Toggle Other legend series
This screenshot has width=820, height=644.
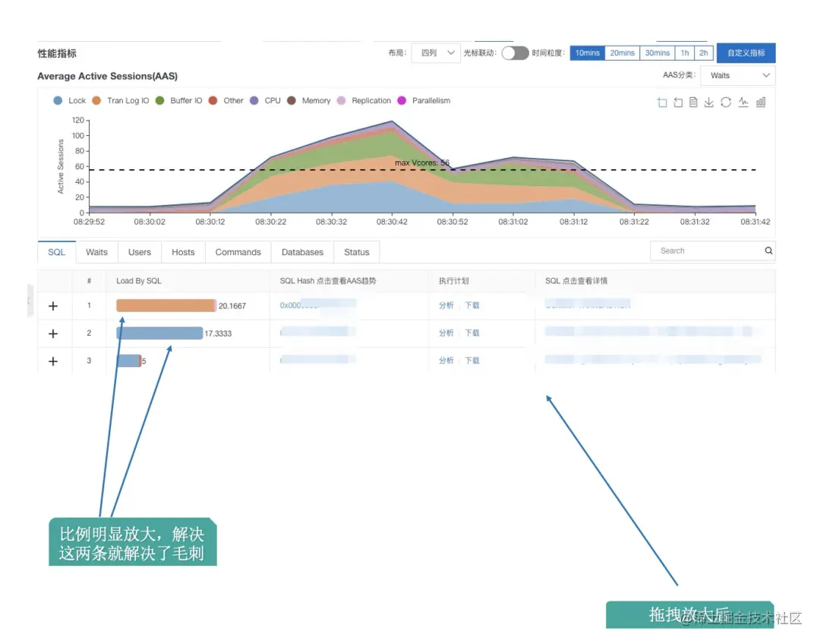(x=226, y=100)
